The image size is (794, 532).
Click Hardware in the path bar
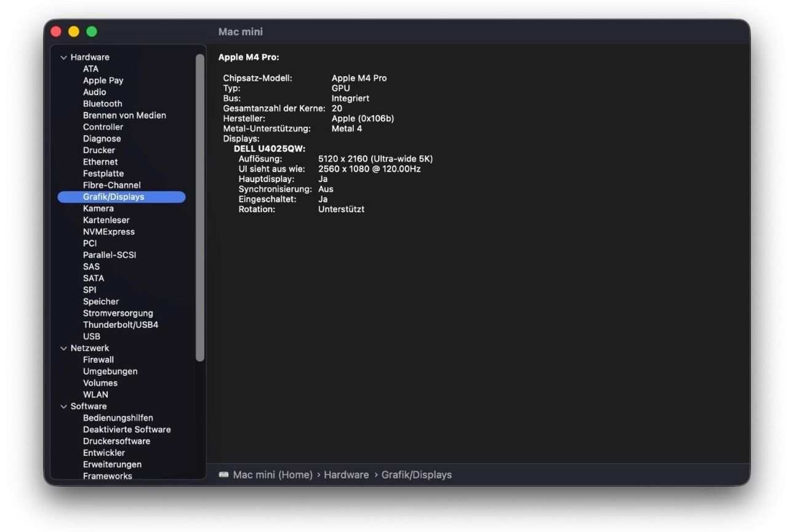click(x=347, y=475)
